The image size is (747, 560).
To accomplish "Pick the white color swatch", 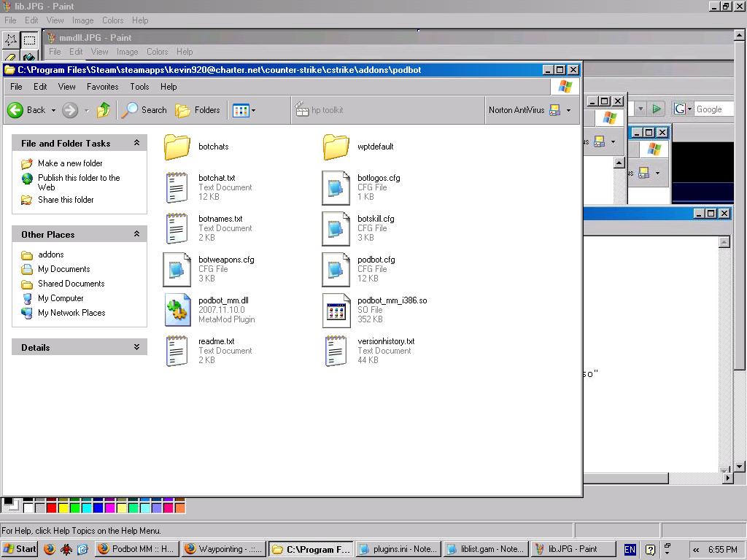I will (x=28, y=508).
